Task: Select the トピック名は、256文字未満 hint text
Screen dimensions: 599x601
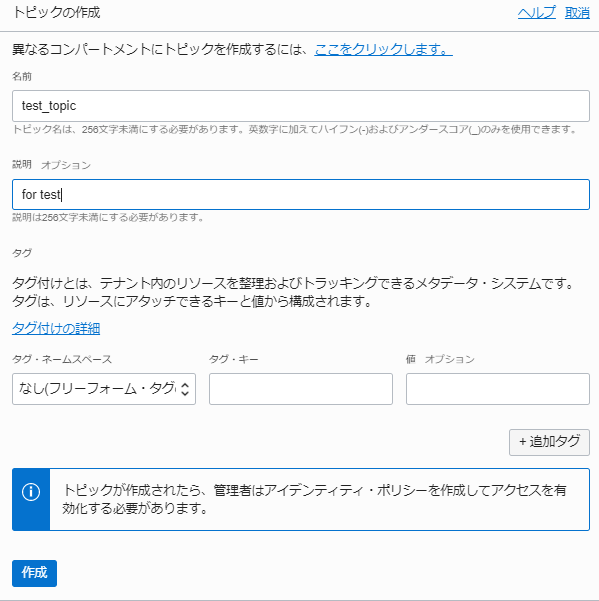Action: (x=295, y=130)
